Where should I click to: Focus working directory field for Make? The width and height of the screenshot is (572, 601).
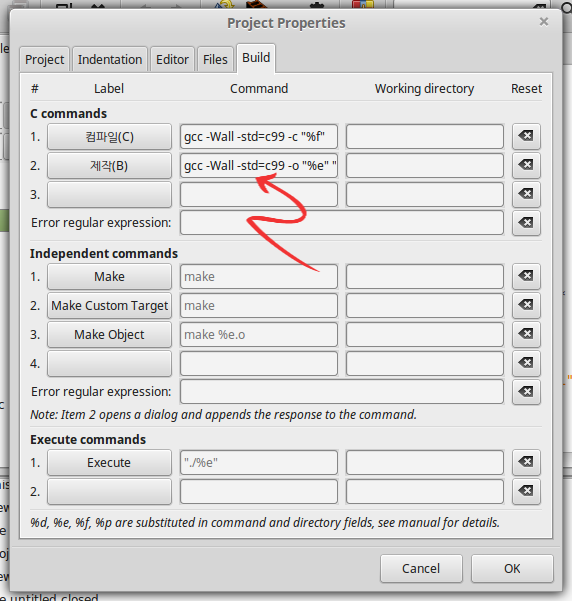pyautogui.click(x=425, y=276)
